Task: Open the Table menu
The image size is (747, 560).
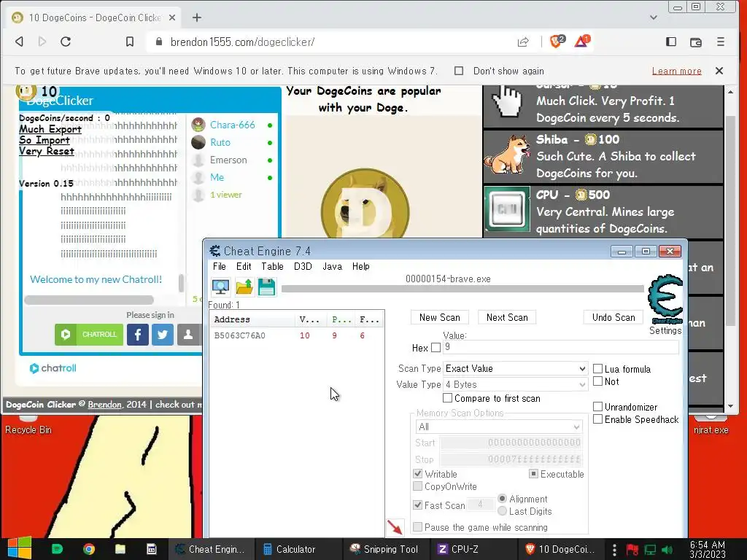Action: 272,266
